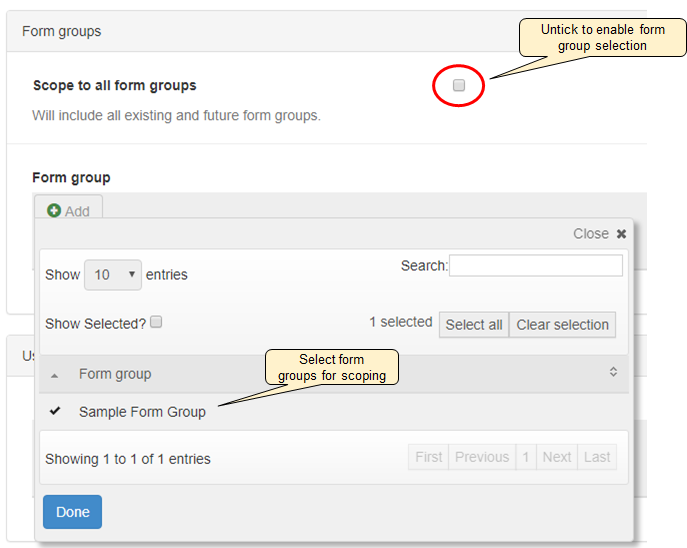Open the Show entries count dropdown

[113, 274]
